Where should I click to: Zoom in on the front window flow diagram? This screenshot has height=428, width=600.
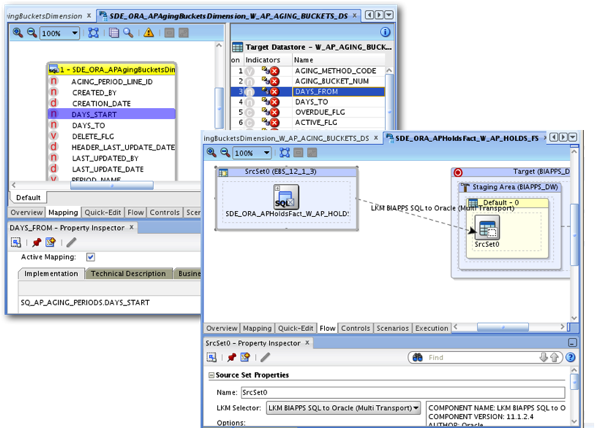(211, 153)
